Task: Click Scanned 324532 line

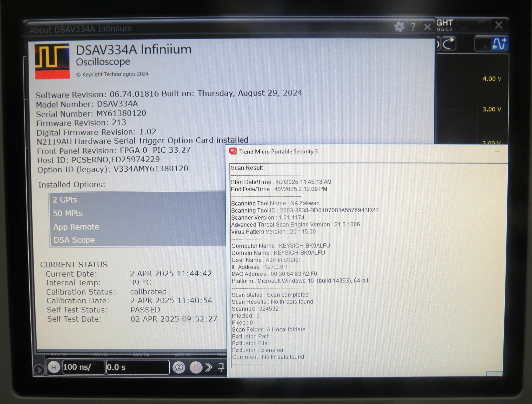Action: (255, 309)
